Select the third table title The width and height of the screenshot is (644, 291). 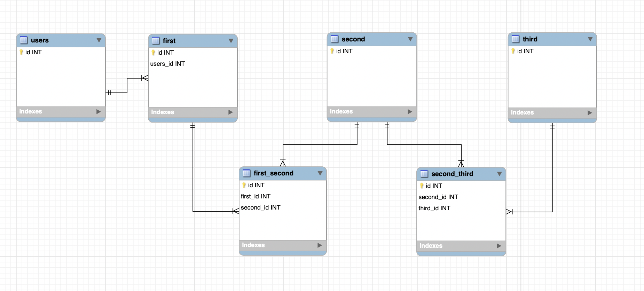[x=530, y=39]
